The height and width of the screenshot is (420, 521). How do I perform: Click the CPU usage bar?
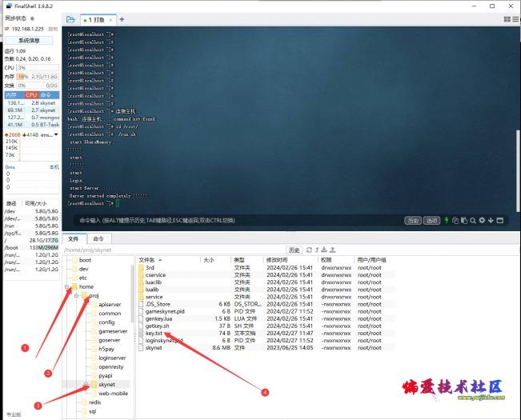click(x=38, y=67)
